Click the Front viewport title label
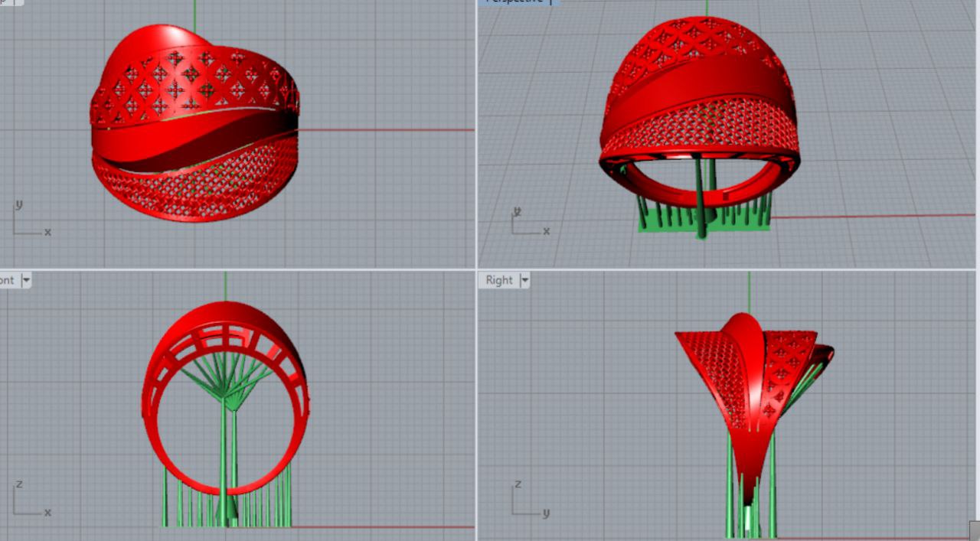Viewport: 980px width, 541px height. click(7, 280)
